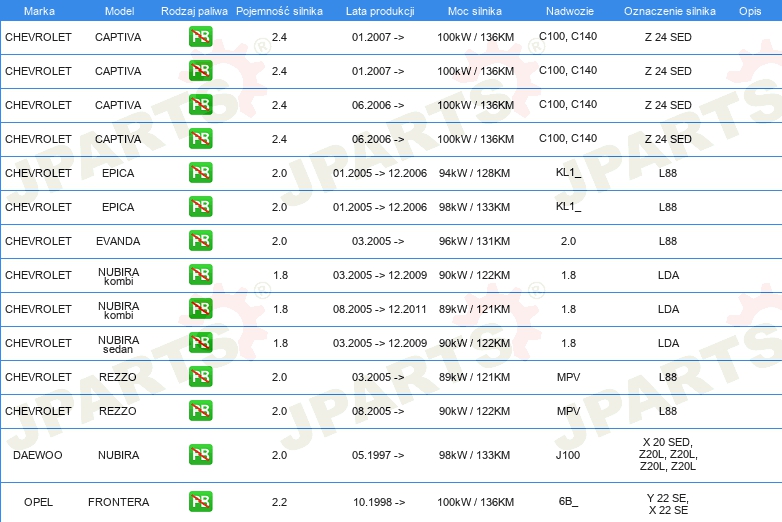
Task: Click the fuel icon in REZZO 03.2005 row
Action: [200, 376]
